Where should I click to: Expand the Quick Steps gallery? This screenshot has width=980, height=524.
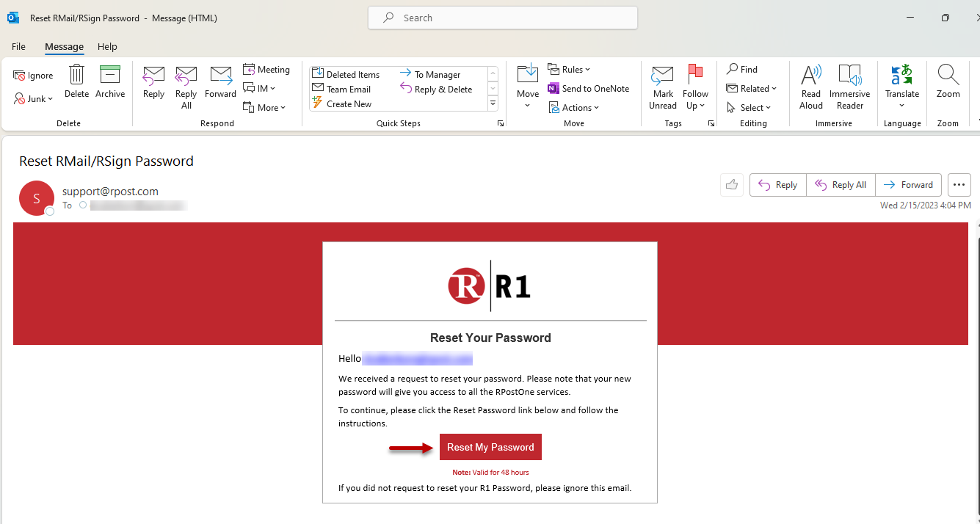click(493, 103)
